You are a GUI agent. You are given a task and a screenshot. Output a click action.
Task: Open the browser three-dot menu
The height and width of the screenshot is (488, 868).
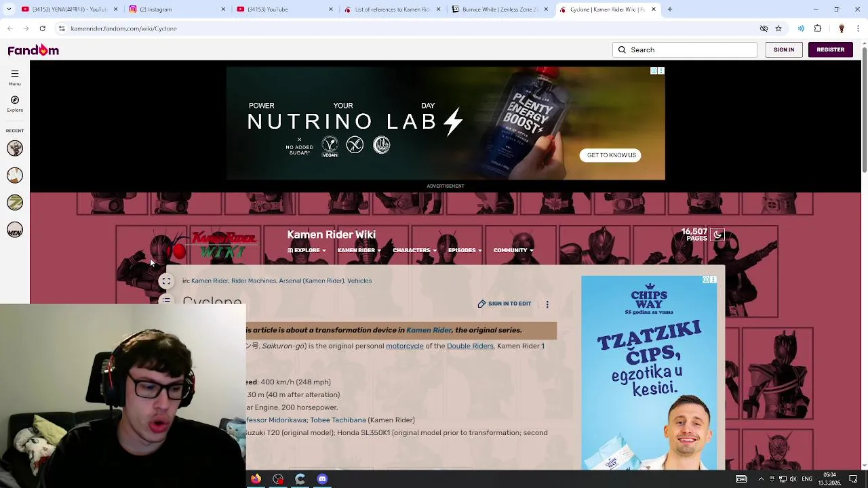858,28
